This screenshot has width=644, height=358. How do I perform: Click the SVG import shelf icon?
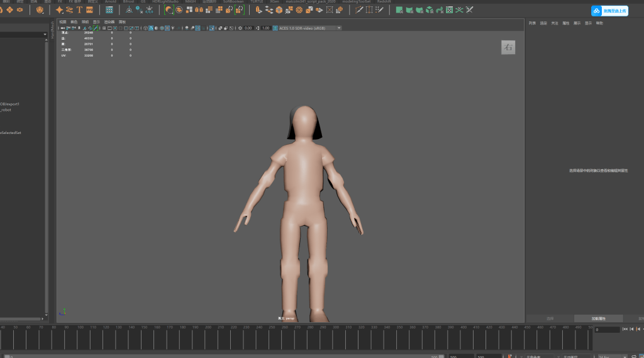[x=89, y=10]
